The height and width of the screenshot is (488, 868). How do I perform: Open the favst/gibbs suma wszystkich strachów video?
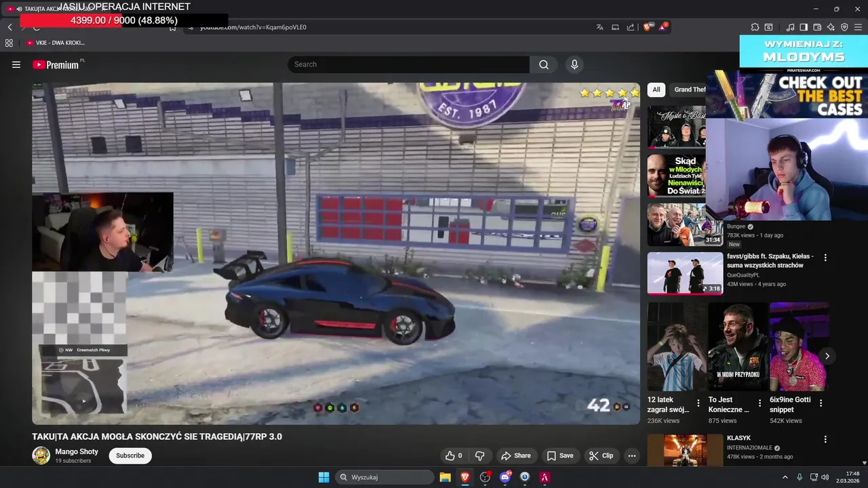point(770,261)
